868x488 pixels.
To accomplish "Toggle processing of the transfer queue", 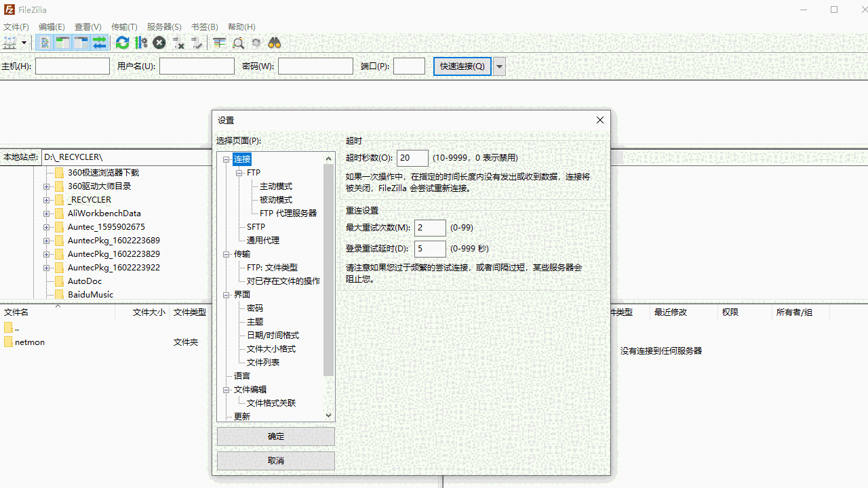I will (x=140, y=43).
